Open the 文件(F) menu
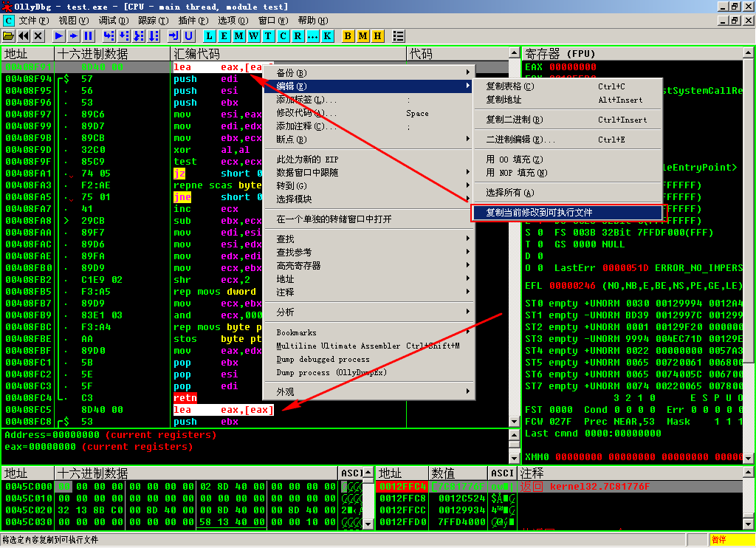The height and width of the screenshot is (548, 756). [34, 20]
